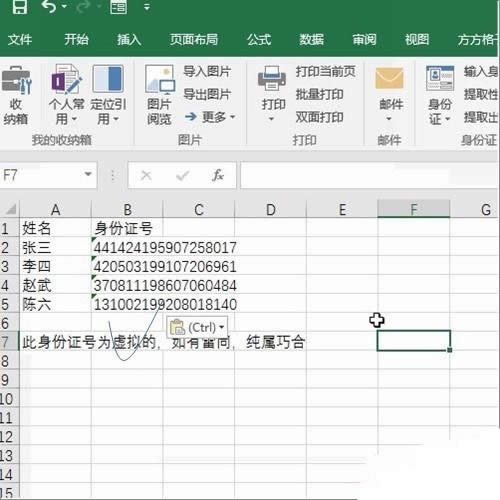Click 批量打印 option
This screenshot has width=500, height=500.
(319, 94)
